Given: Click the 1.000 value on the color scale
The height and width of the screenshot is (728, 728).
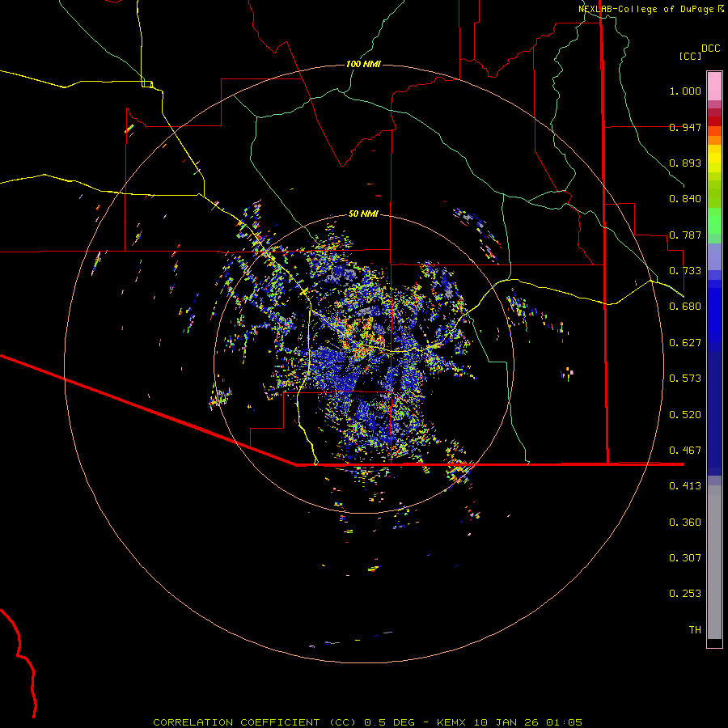Looking at the screenshot, I should tap(685, 91).
